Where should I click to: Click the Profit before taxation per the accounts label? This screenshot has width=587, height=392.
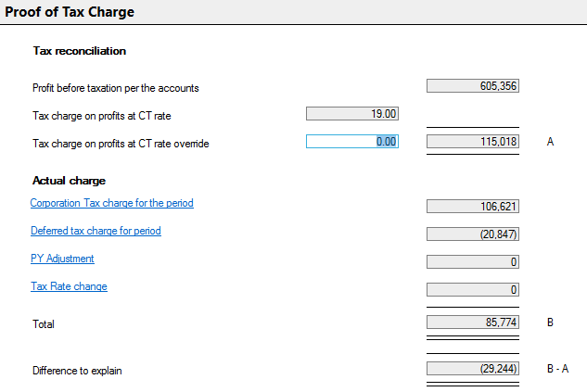(116, 88)
